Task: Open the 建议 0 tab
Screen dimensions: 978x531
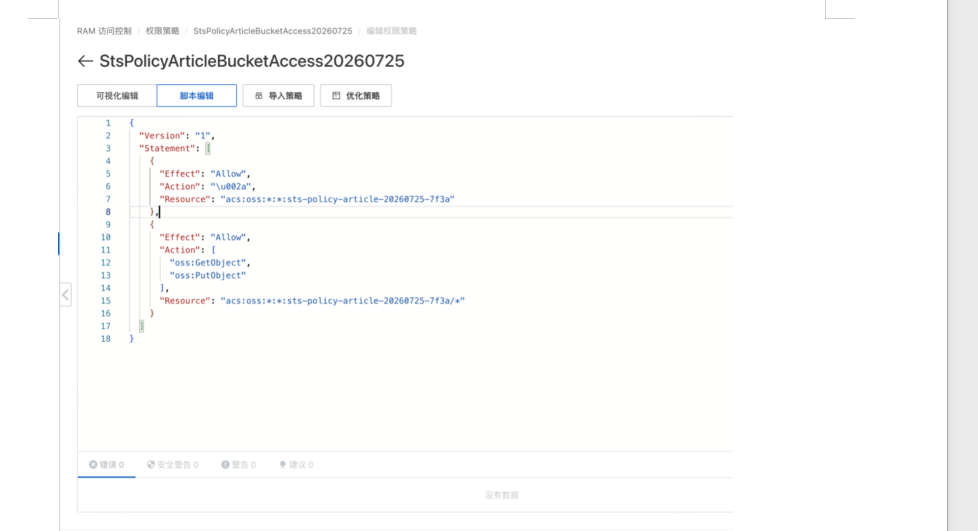Action: pos(296,464)
